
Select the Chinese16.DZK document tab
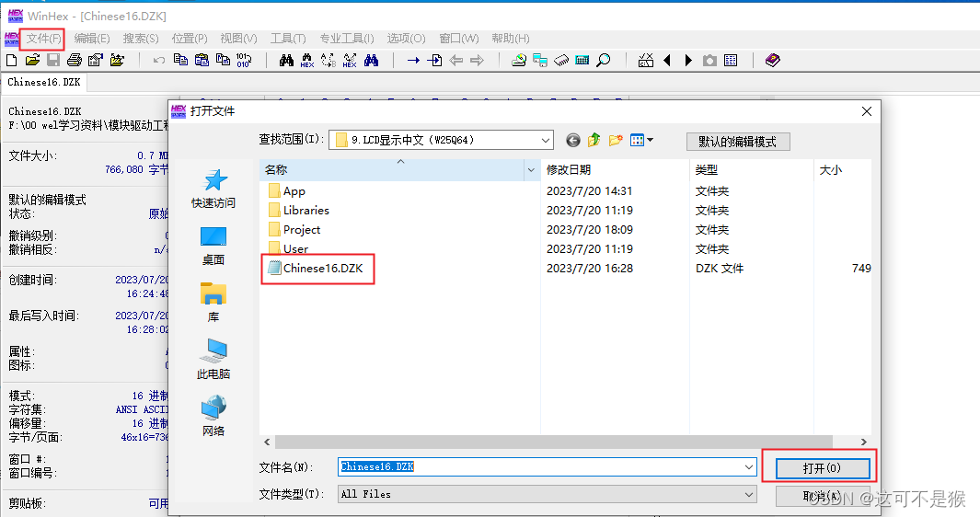(x=44, y=82)
